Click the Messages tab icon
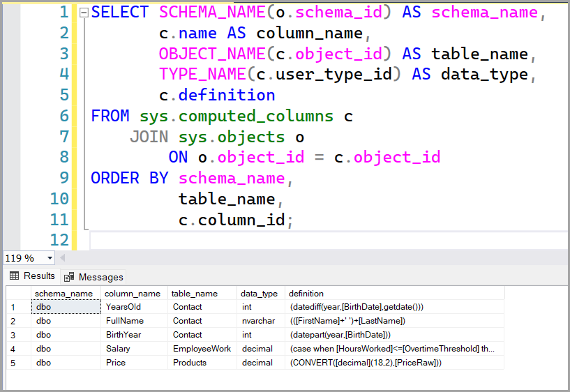 point(69,277)
